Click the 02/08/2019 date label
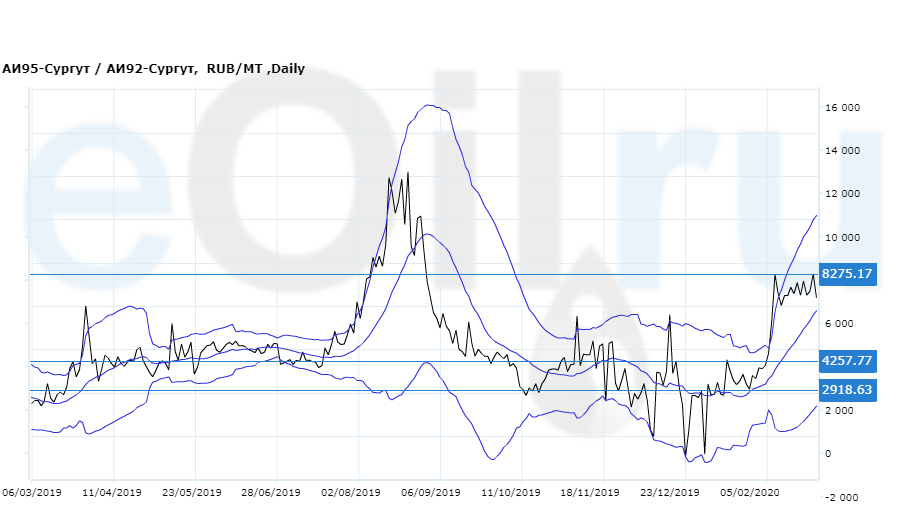 pos(351,493)
